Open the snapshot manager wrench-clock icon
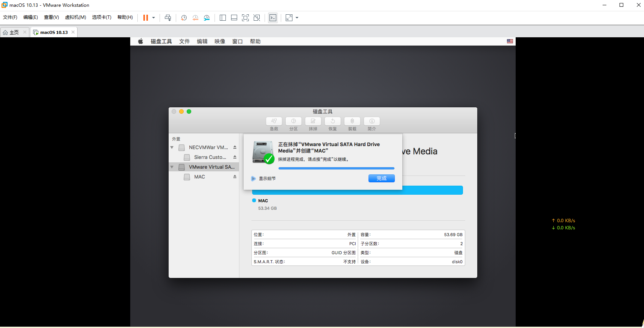 [207, 18]
